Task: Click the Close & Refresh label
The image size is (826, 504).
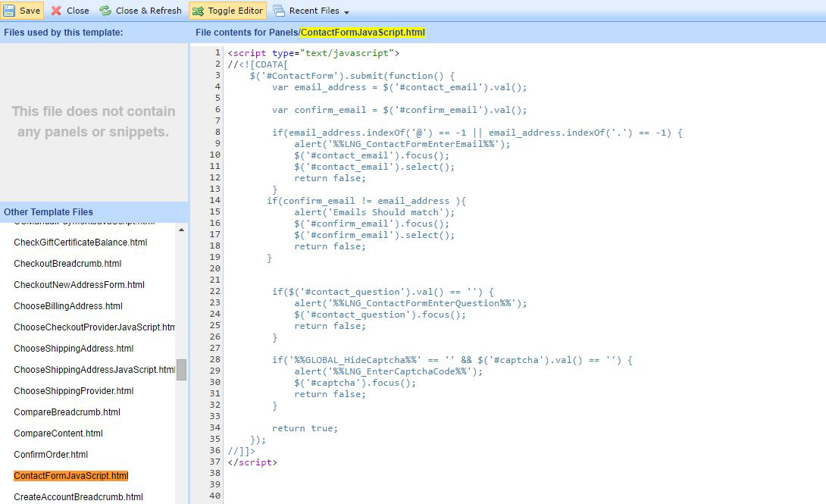Action: pos(149,11)
